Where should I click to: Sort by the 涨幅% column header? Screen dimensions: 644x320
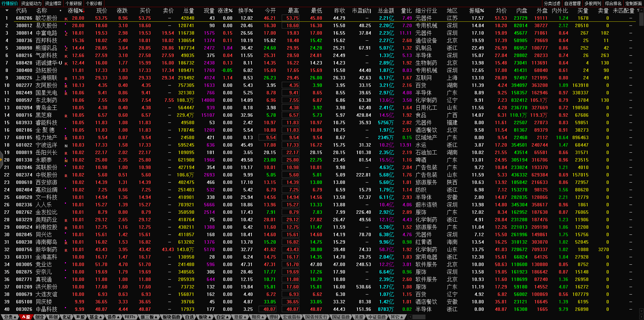(75, 11)
